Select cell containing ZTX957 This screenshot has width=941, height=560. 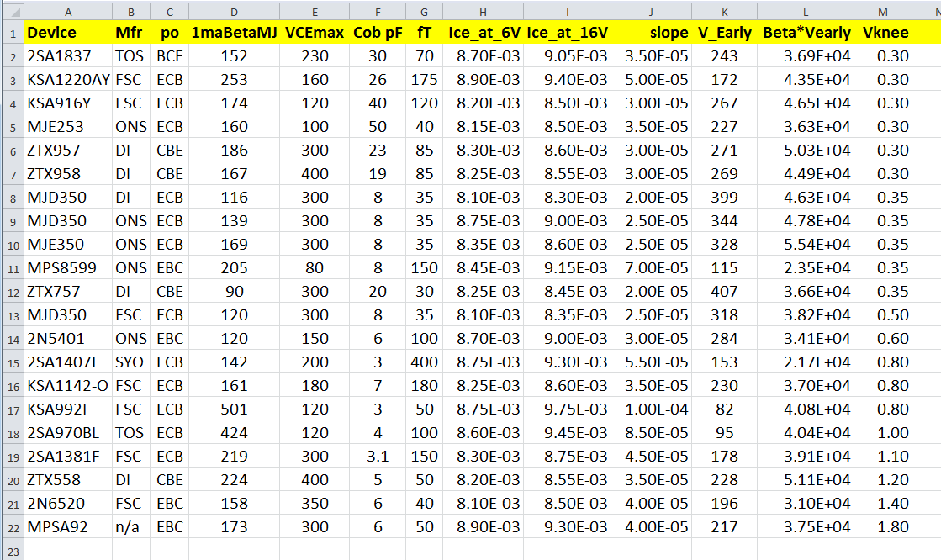(68, 151)
